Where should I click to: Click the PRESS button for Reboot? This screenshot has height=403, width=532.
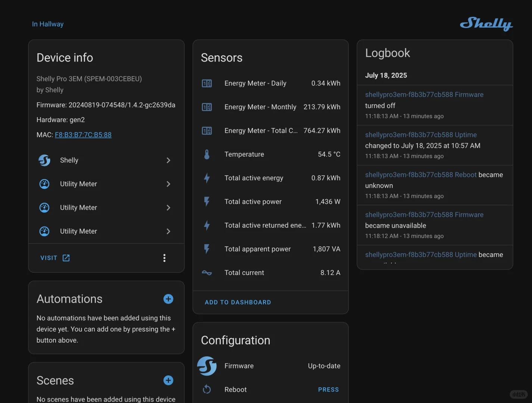329,390
